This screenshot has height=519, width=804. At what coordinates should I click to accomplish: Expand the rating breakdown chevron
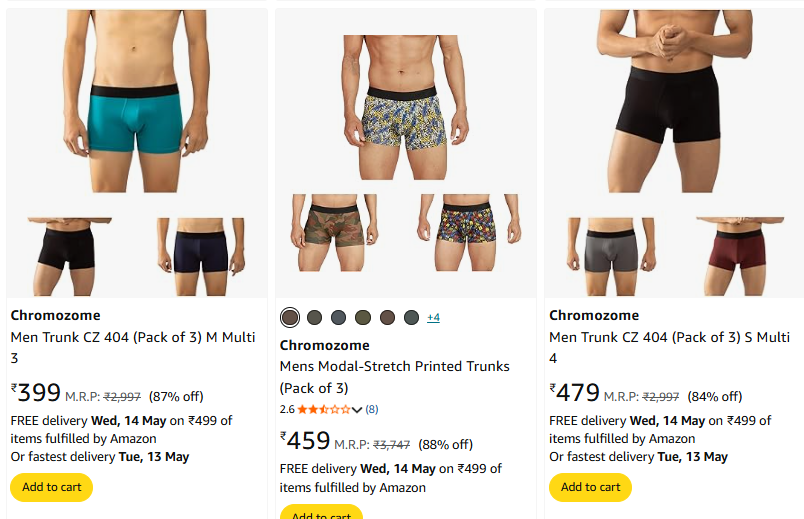click(x=357, y=410)
